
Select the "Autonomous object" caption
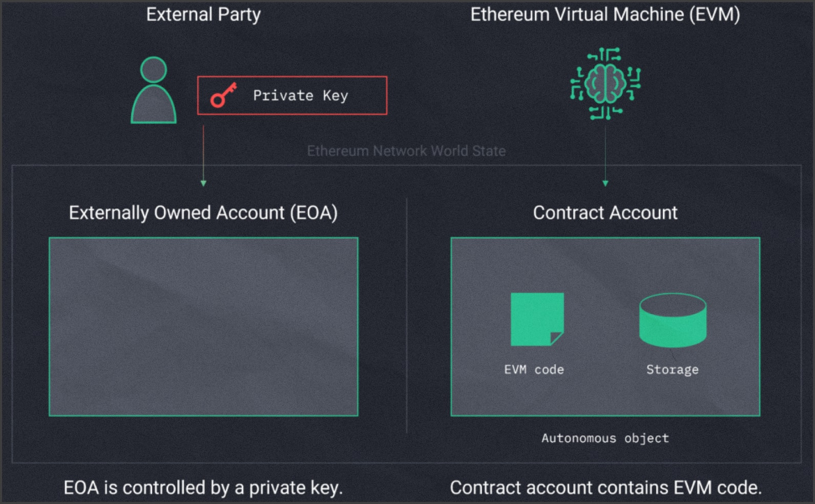coord(605,438)
